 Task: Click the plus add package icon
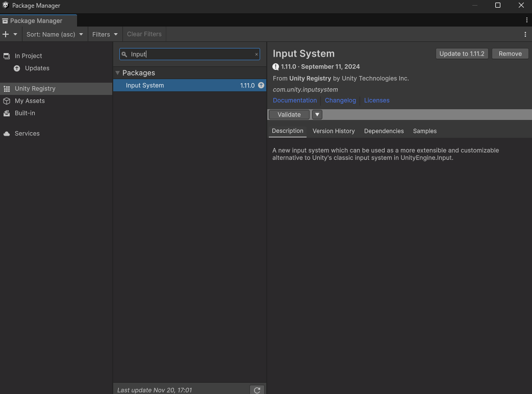click(6, 34)
